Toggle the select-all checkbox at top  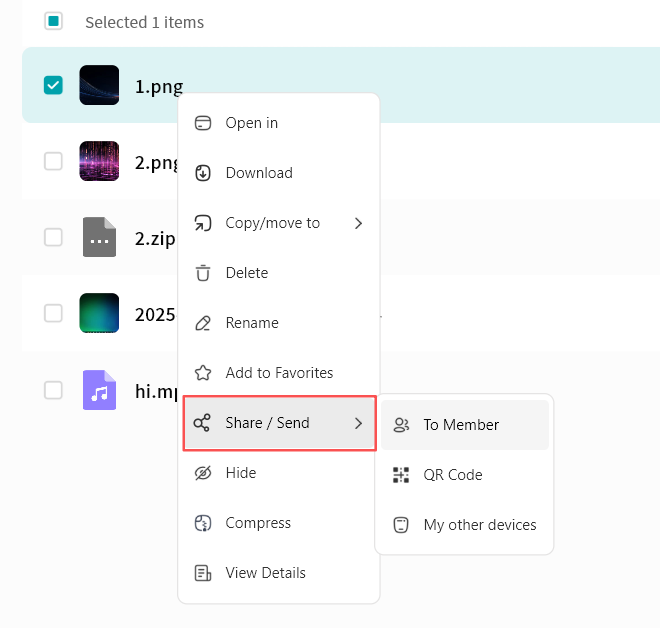pyautogui.click(x=53, y=21)
